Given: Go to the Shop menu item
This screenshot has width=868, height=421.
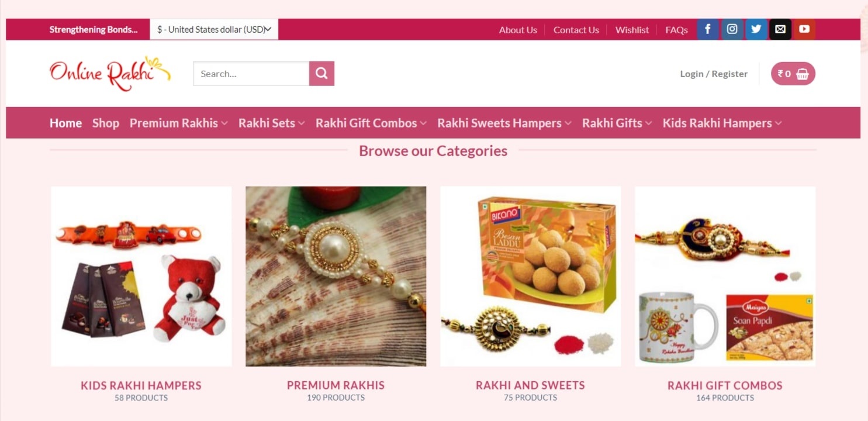Looking at the screenshot, I should [106, 123].
